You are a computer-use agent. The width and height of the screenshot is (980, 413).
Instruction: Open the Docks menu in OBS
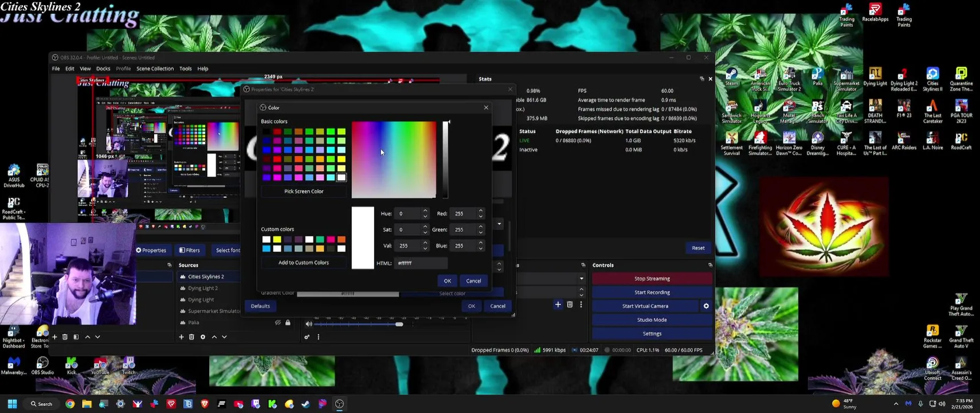[x=103, y=68]
